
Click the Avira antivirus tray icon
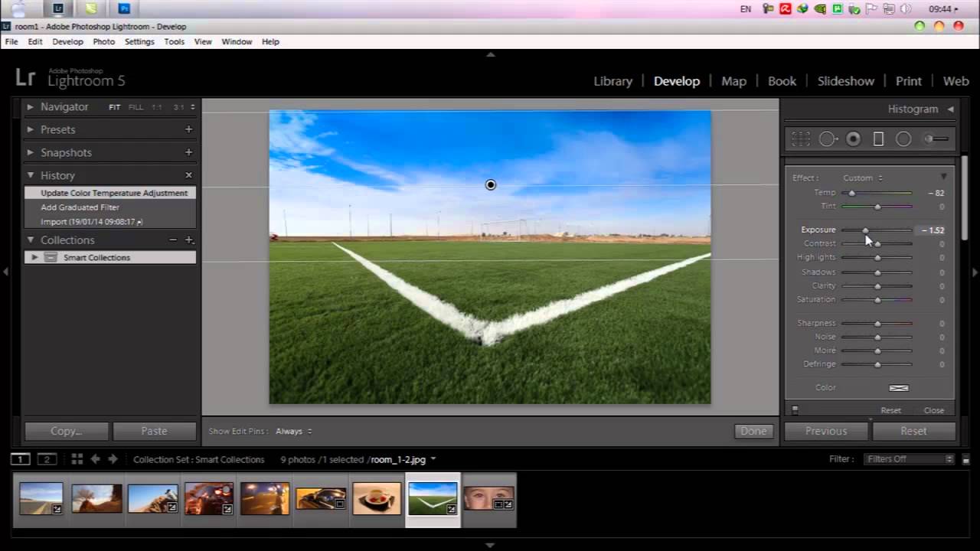click(786, 9)
